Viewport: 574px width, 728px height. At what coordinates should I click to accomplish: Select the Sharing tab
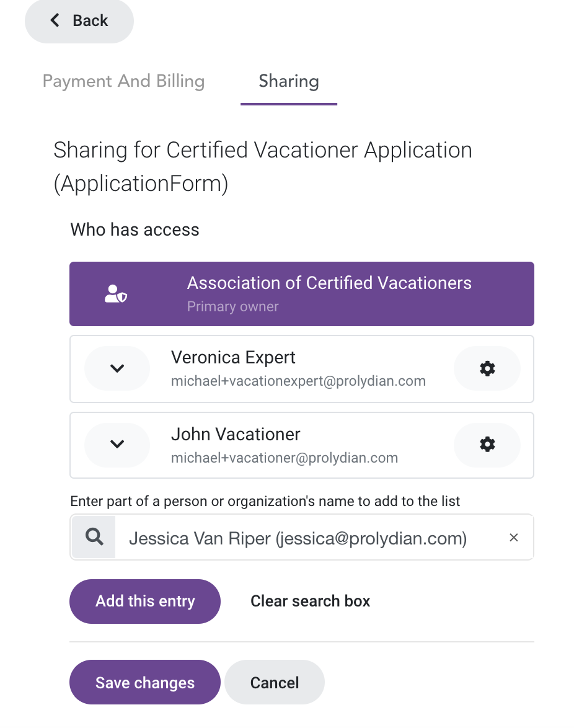click(x=289, y=81)
